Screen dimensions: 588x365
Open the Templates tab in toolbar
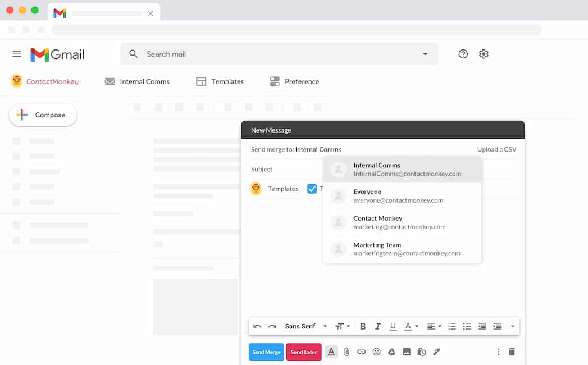click(220, 81)
